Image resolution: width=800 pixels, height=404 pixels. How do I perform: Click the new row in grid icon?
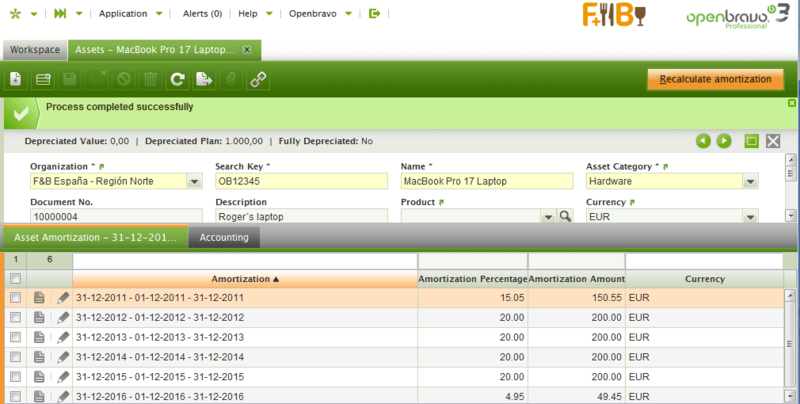pos(43,79)
